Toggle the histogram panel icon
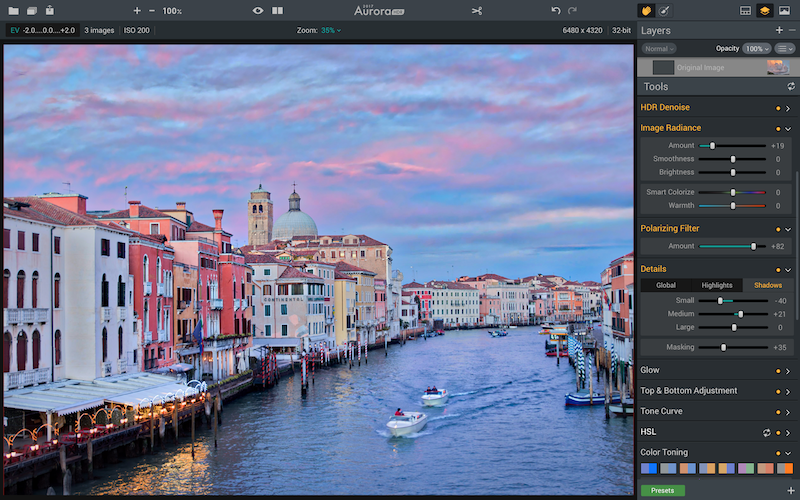Screen dimensions: 800x500 [x=745, y=11]
